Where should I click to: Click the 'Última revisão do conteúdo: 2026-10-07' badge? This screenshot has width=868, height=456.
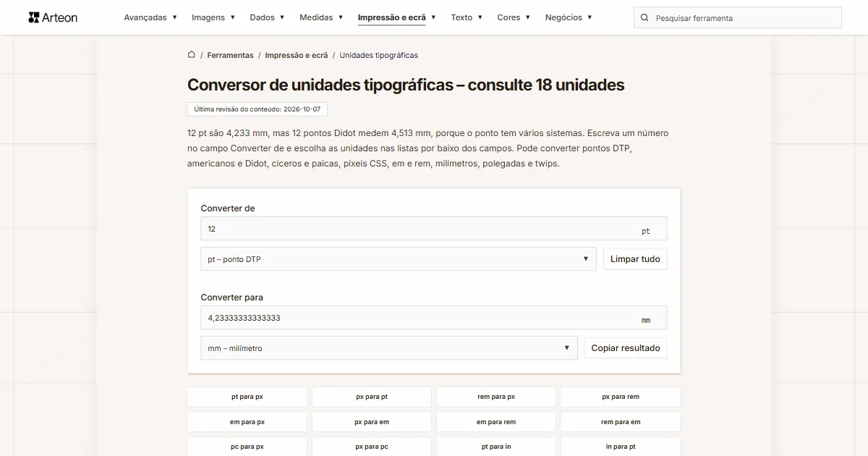[258, 109]
